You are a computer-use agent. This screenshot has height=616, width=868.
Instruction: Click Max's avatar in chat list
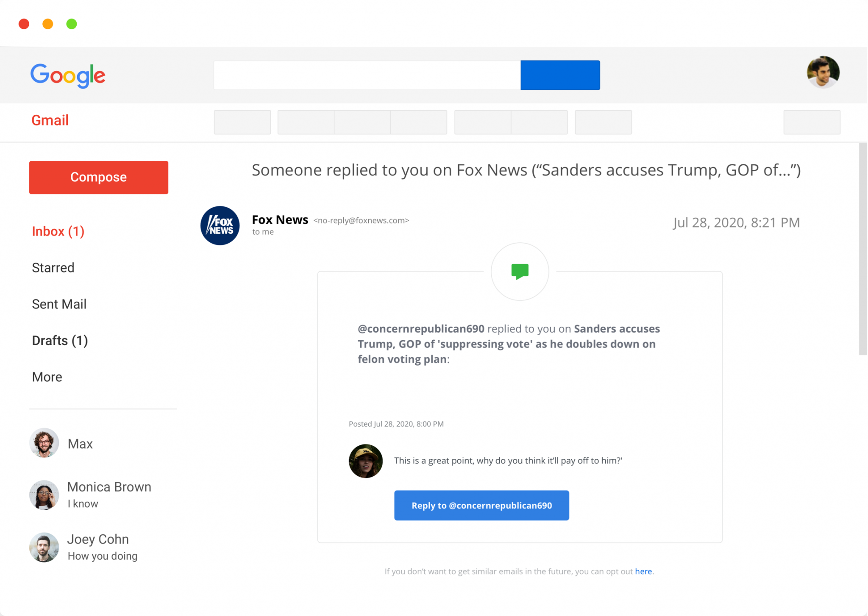click(44, 443)
